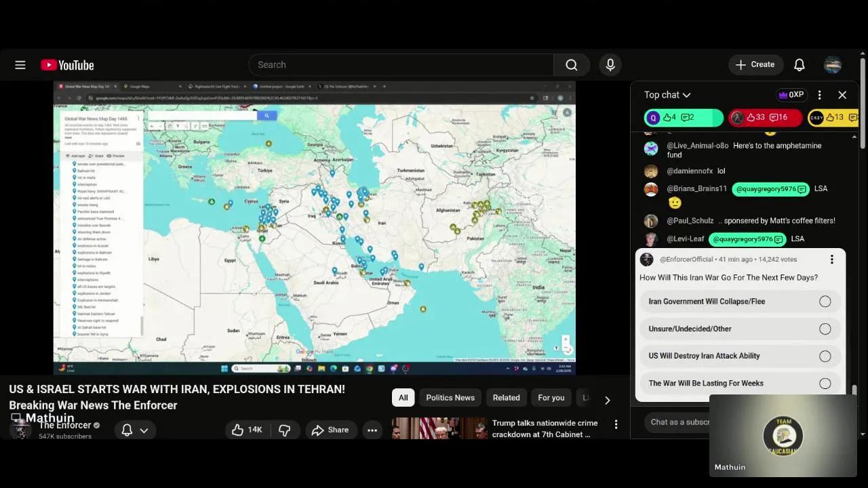Open the notifications bell in header

click(800, 65)
